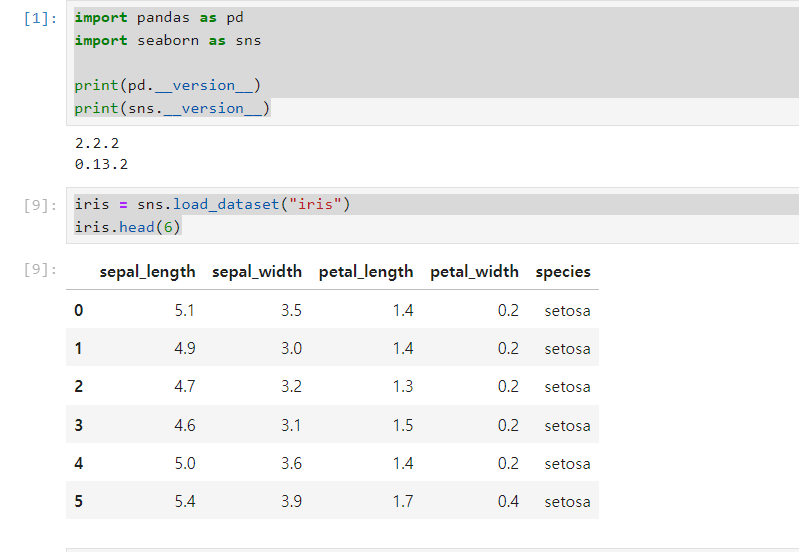Click sepal_length value 5.4 in row 5
This screenshot has height=552, width=799.
click(x=184, y=502)
